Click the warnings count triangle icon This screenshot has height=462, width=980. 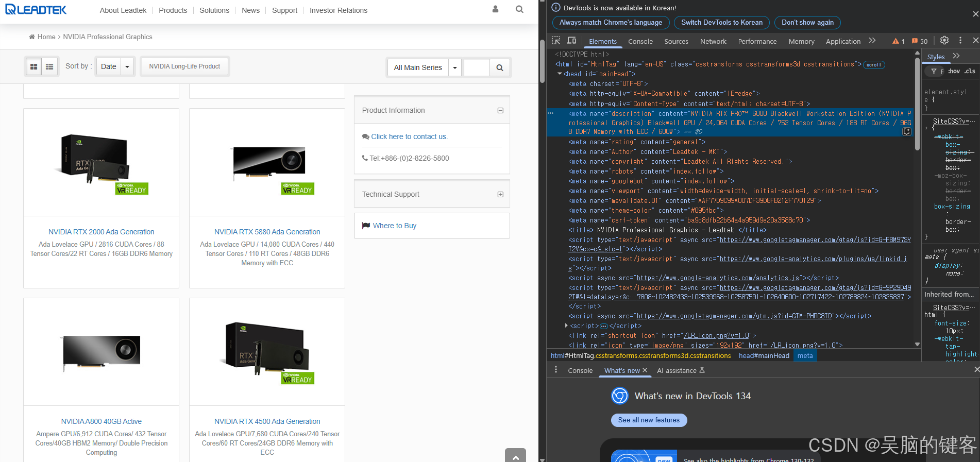[x=895, y=41]
